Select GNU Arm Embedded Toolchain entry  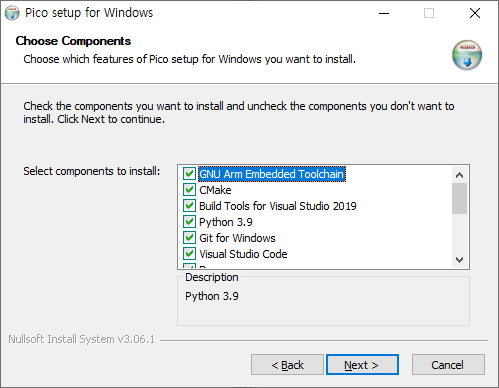272,174
